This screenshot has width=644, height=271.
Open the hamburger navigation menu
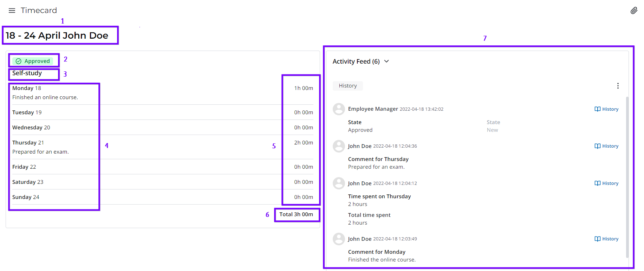[12, 11]
